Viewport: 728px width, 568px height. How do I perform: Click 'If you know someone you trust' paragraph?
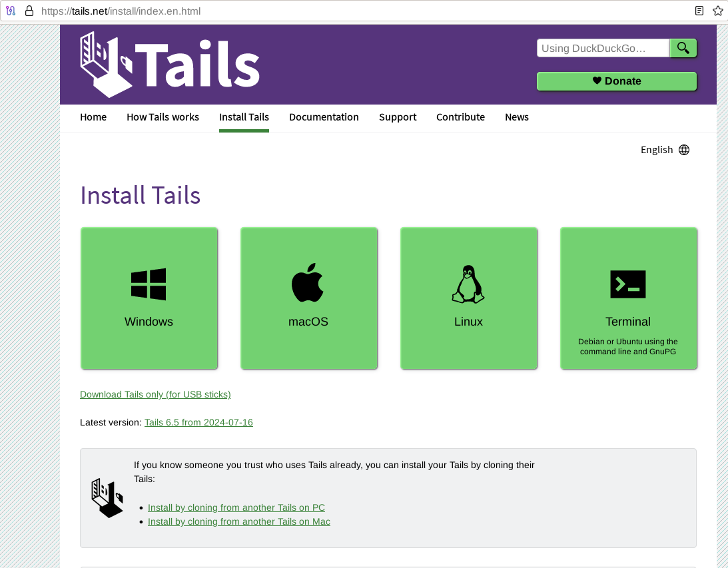click(334, 472)
